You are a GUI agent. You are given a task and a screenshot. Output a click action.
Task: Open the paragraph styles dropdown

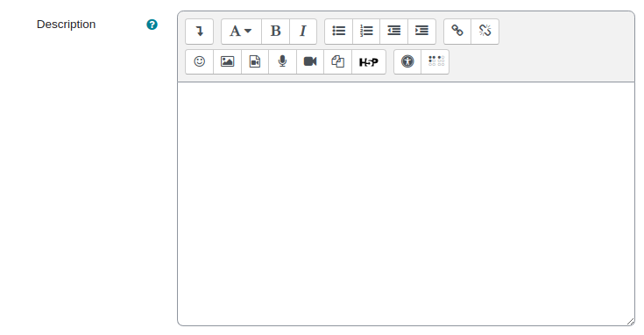pyautogui.click(x=241, y=32)
